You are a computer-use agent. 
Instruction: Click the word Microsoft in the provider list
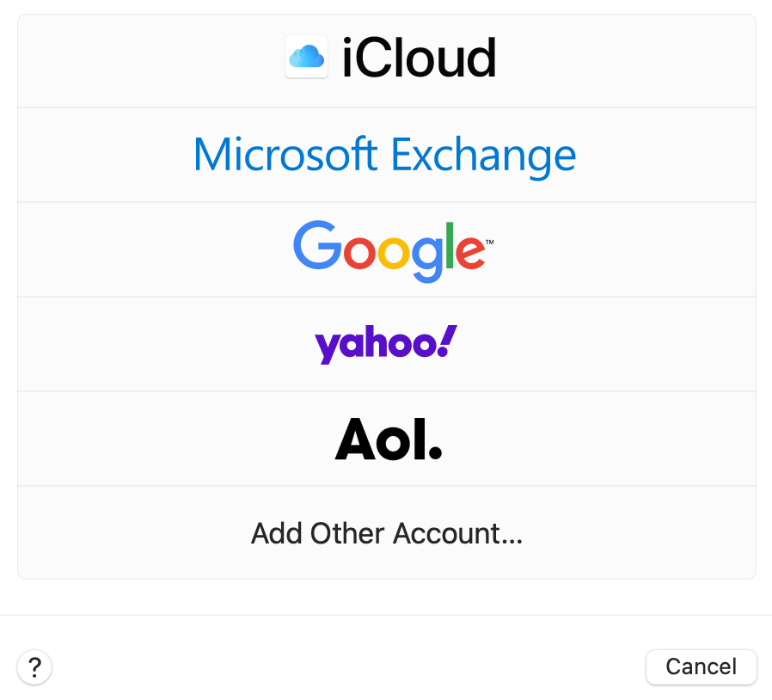pyautogui.click(x=285, y=155)
